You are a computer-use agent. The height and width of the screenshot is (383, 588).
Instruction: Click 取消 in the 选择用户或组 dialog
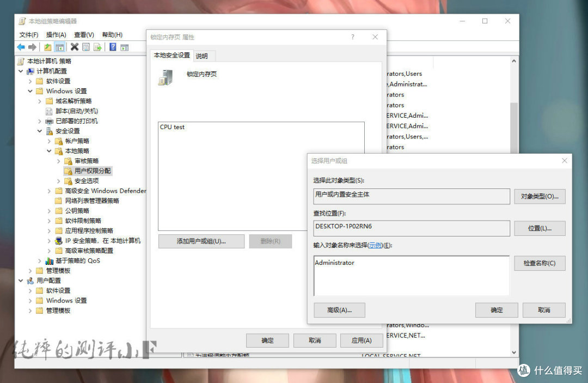point(544,310)
